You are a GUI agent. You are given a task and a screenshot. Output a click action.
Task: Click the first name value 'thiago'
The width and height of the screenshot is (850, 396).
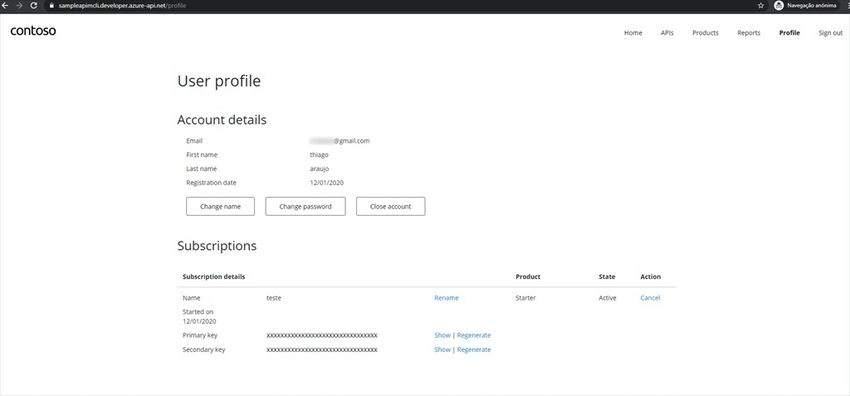click(319, 155)
